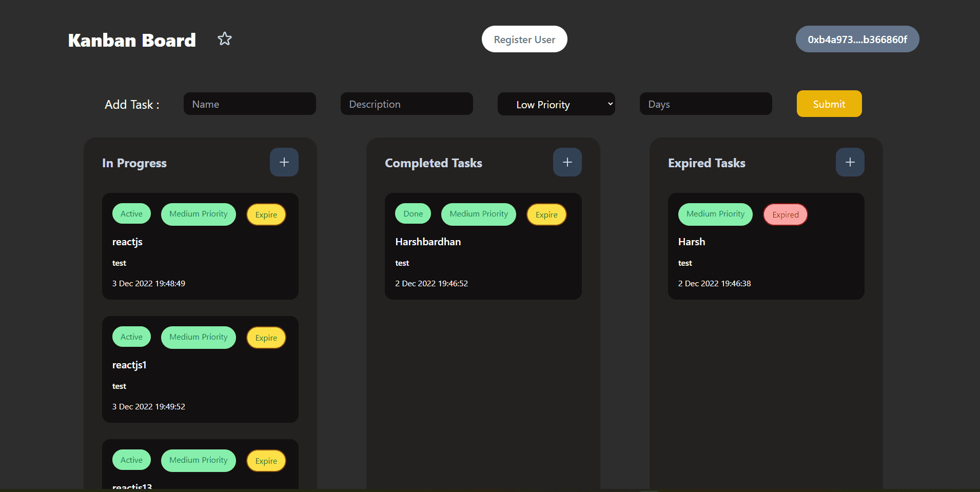This screenshot has height=492, width=980.
Task: Click the yellow Submit button
Action: pyautogui.click(x=829, y=104)
